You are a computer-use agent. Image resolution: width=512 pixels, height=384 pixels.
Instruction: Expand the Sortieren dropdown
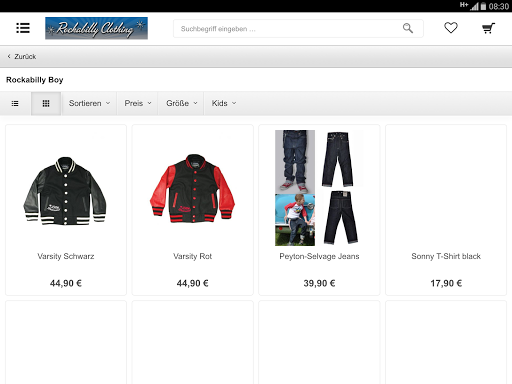(x=89, y=103)
